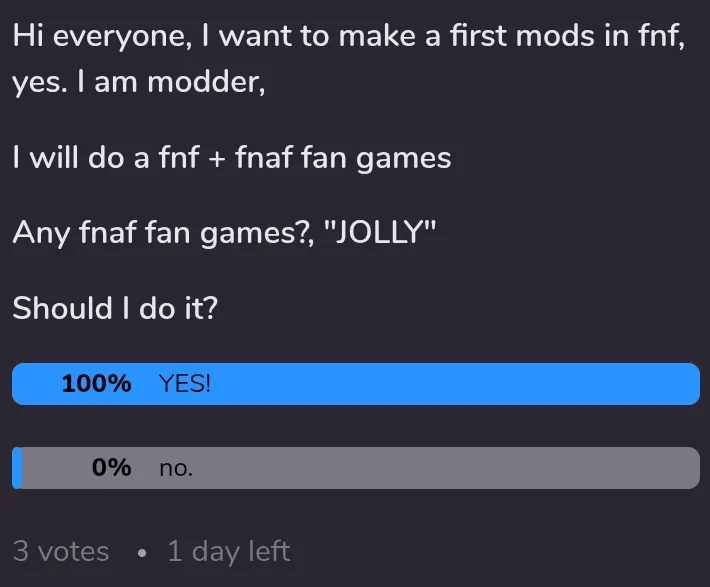Click the word "votes" in the poll footer
The height and width of the screenshot is (587, 710).
[73, 551]
